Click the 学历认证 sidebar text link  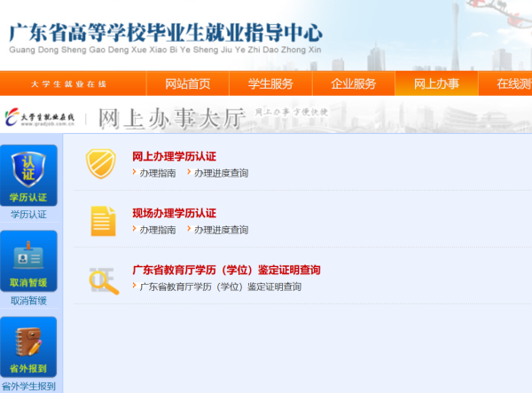tap(28, 215)
